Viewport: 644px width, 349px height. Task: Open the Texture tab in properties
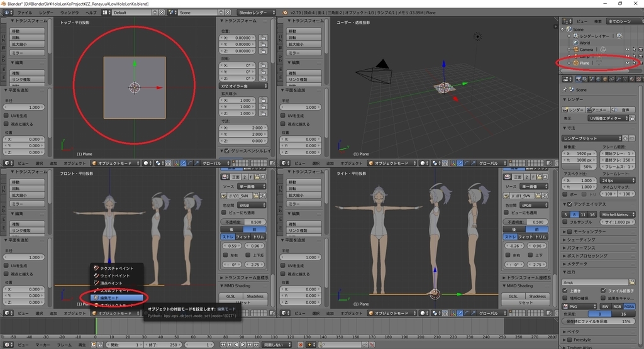tap(638, 79)
